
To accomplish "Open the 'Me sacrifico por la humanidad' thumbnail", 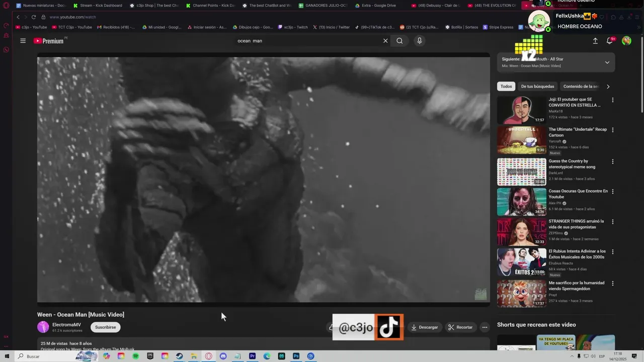I will point(521,294).
